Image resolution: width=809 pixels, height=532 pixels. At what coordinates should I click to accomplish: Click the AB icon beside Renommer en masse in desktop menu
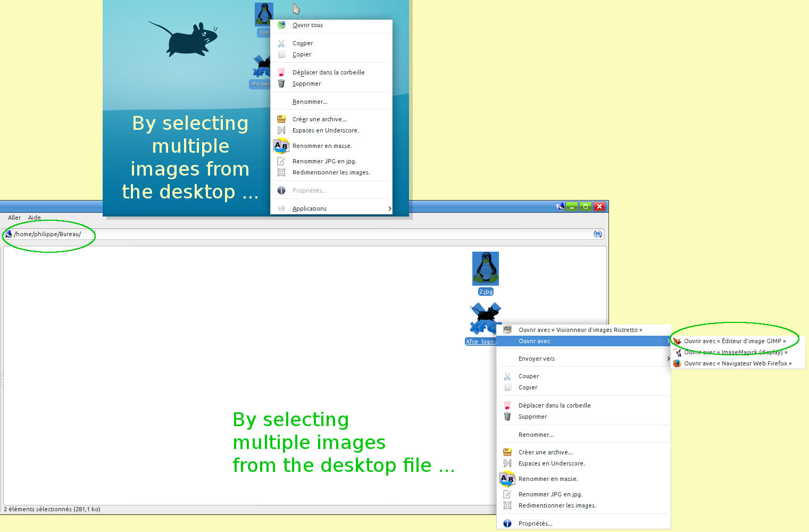(x=281, y=146)
